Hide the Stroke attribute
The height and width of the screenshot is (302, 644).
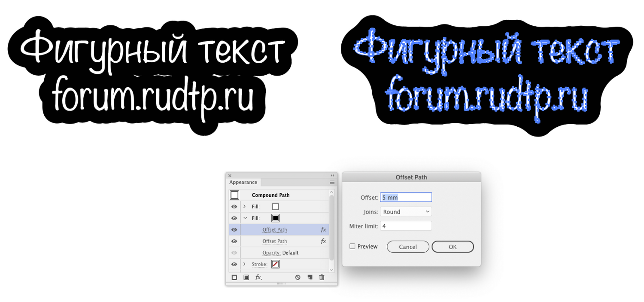[x=234, y=265]
